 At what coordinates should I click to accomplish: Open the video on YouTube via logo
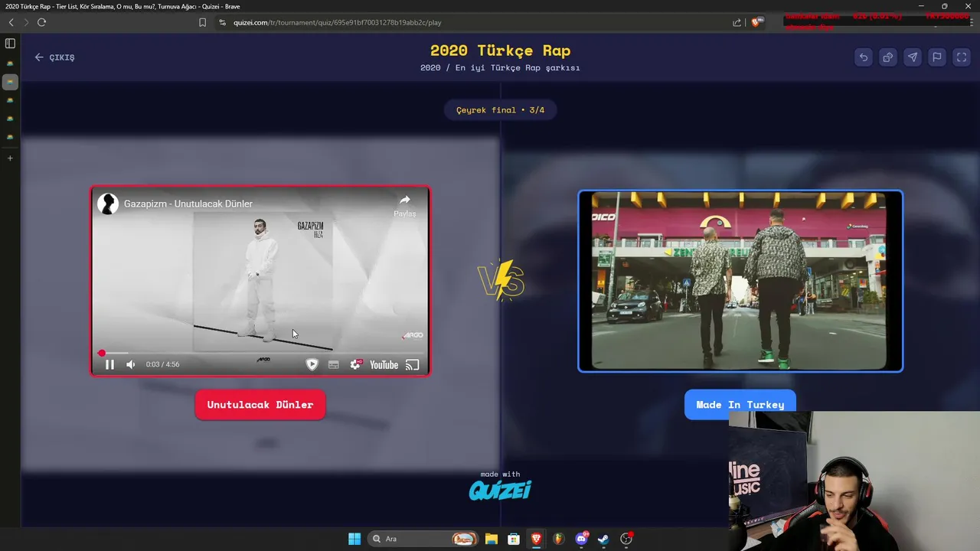tap(384, 365)
